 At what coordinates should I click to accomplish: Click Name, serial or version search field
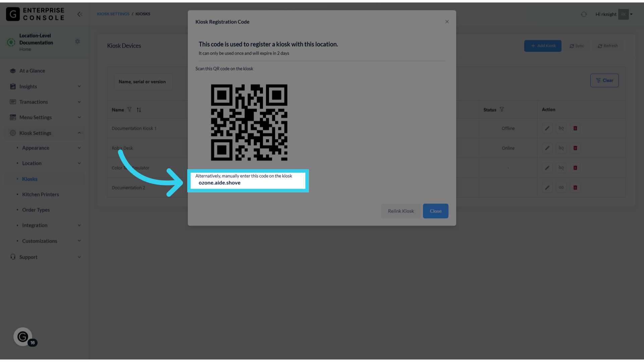click(x=143, y=82)
